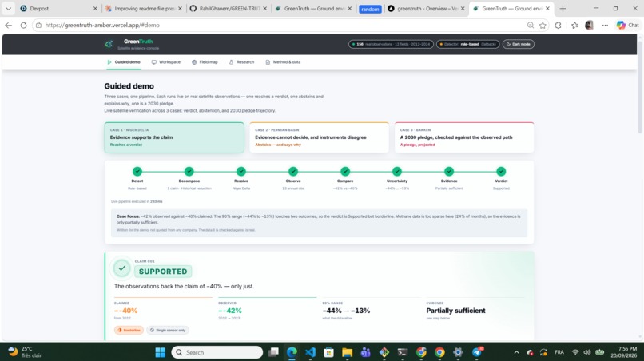Switch to the Workspace tab
The width and height of the screenshot is (644, 361).
[166, 62]
